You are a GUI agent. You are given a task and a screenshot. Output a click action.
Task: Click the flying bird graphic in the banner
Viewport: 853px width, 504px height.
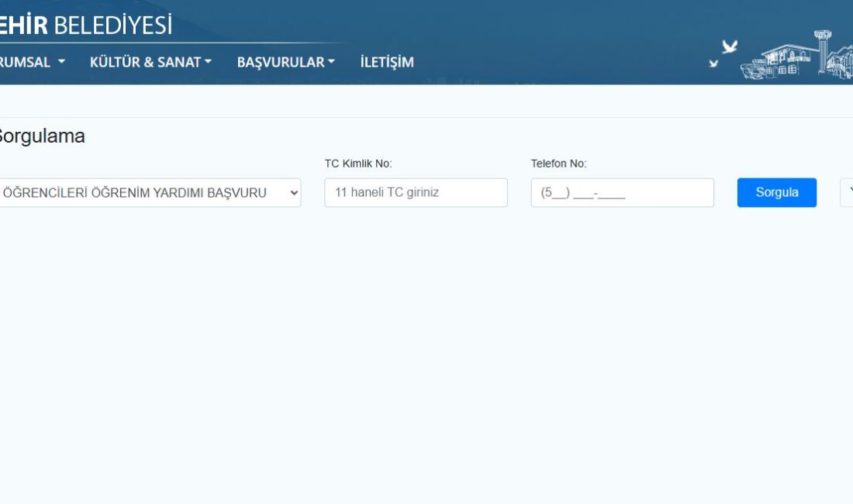pyautogui.click(x=729, y=47)
